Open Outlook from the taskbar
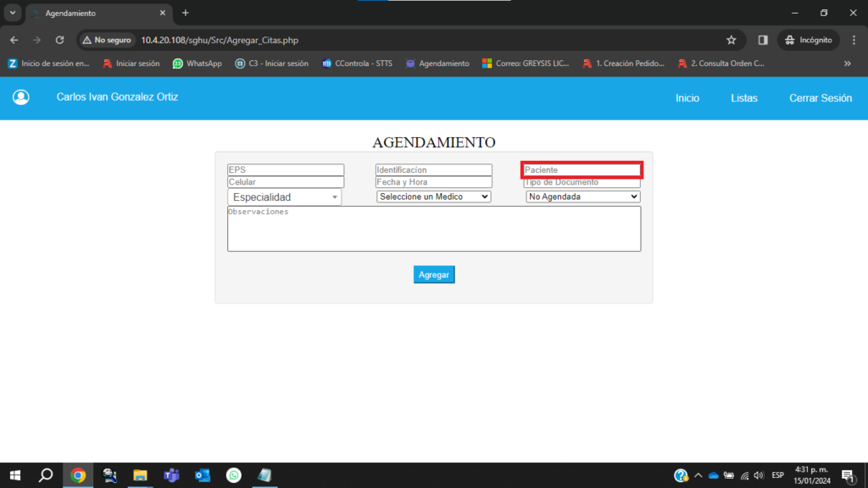 tap(203, 475)
